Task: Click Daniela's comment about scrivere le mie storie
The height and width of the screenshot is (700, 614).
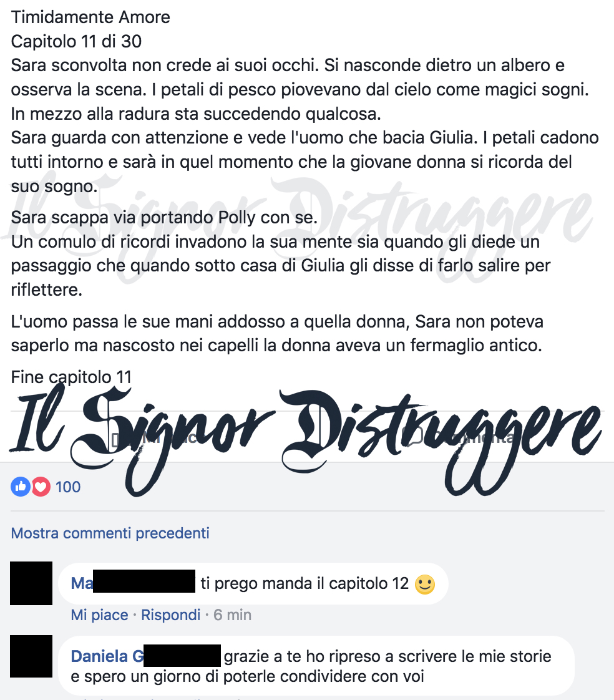Action: click(311, 666)
